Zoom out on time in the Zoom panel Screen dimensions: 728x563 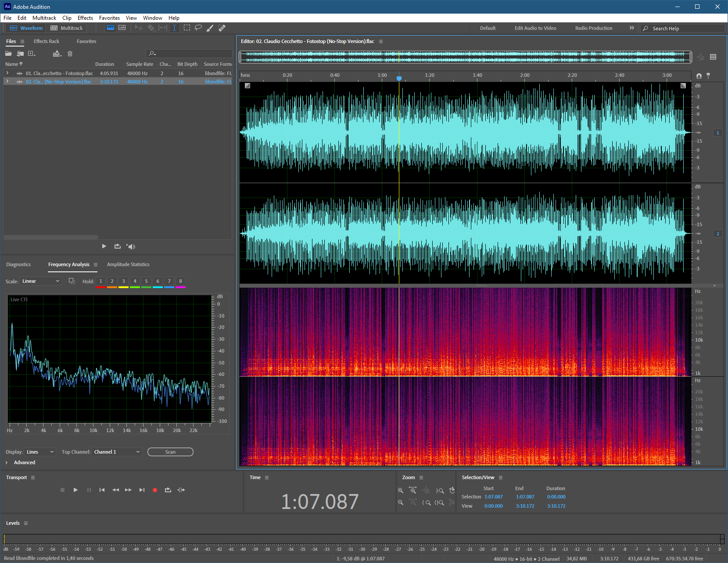pos(413,502)
